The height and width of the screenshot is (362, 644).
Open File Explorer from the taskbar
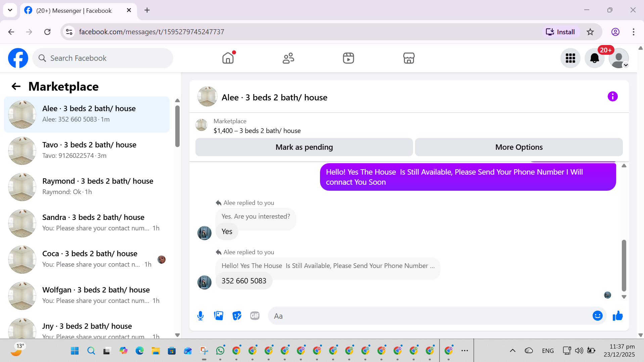(155, 351)
